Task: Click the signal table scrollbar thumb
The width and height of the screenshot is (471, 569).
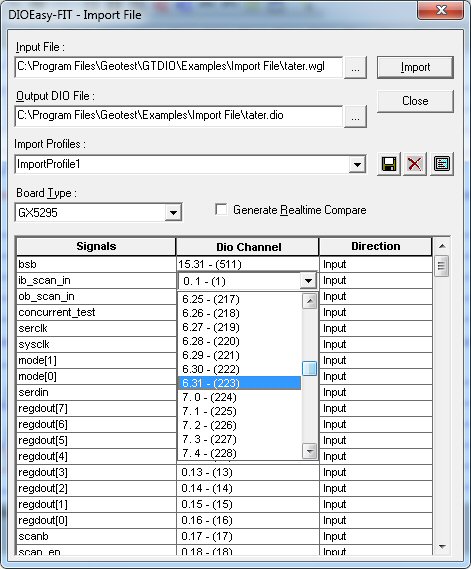Action: pos(442,266)
